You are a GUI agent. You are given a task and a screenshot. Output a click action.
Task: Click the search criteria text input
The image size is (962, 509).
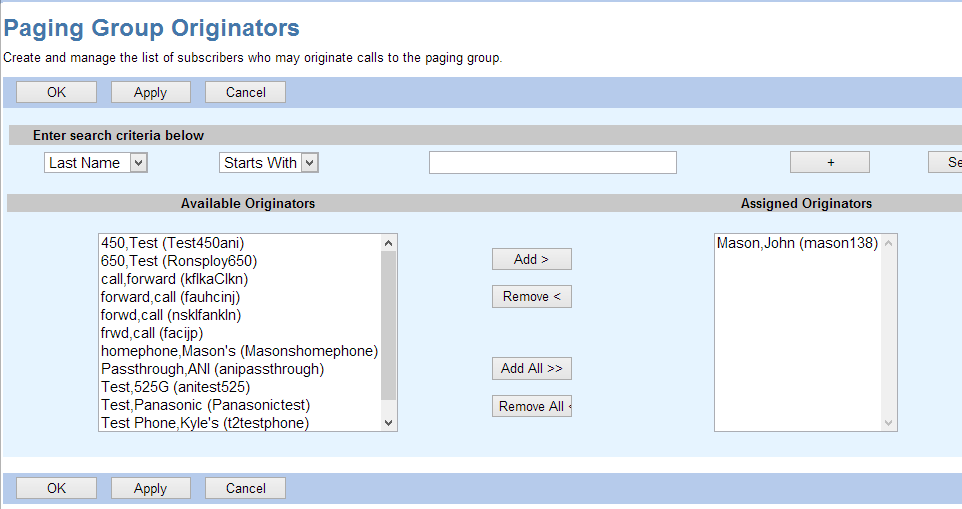[552, 163]
